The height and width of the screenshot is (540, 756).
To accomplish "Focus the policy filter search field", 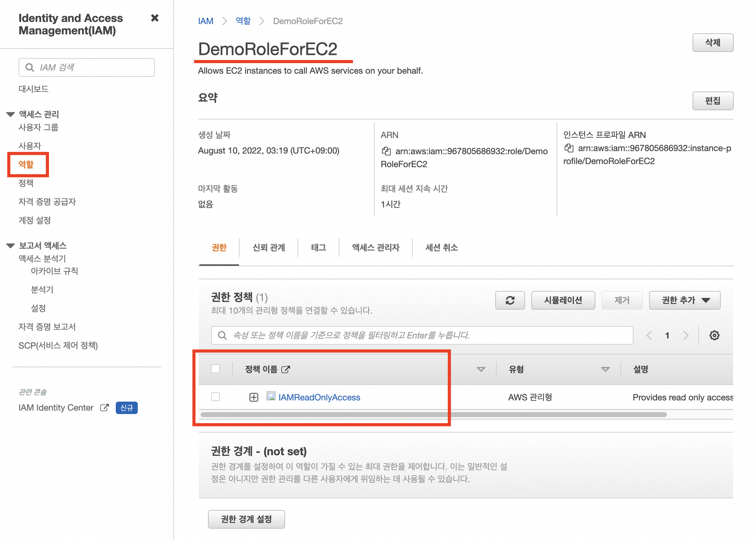I will click(x=422, y=335).
